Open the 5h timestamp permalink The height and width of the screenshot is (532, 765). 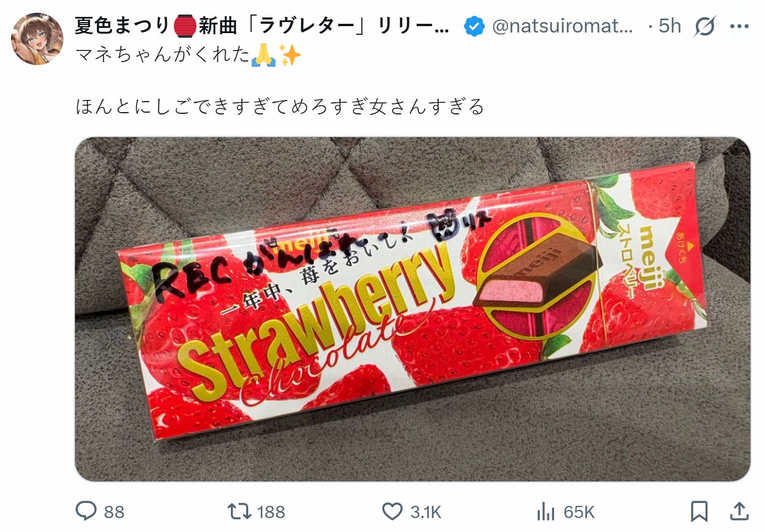[x=670, y=26]
